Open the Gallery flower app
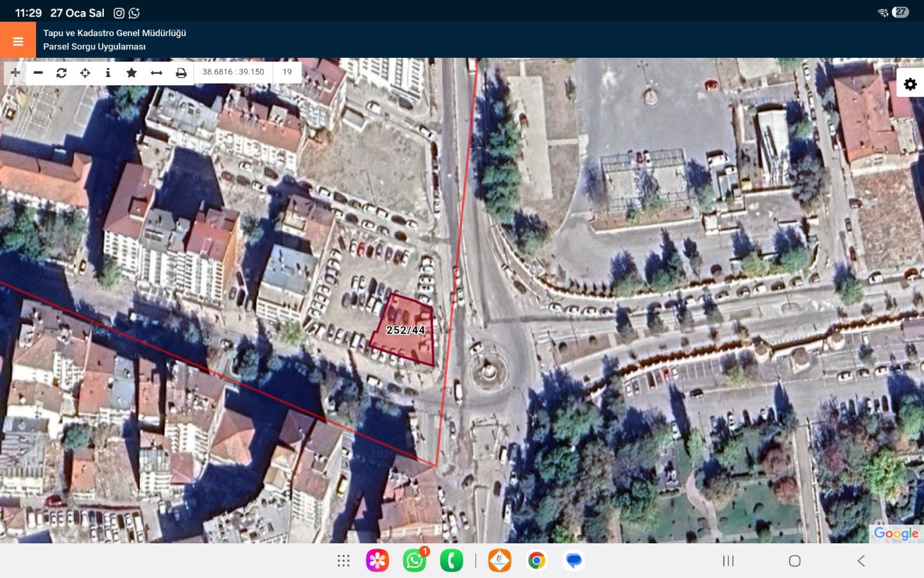The height and width of the screenshot is (578, 924). [x=377, y=561]
